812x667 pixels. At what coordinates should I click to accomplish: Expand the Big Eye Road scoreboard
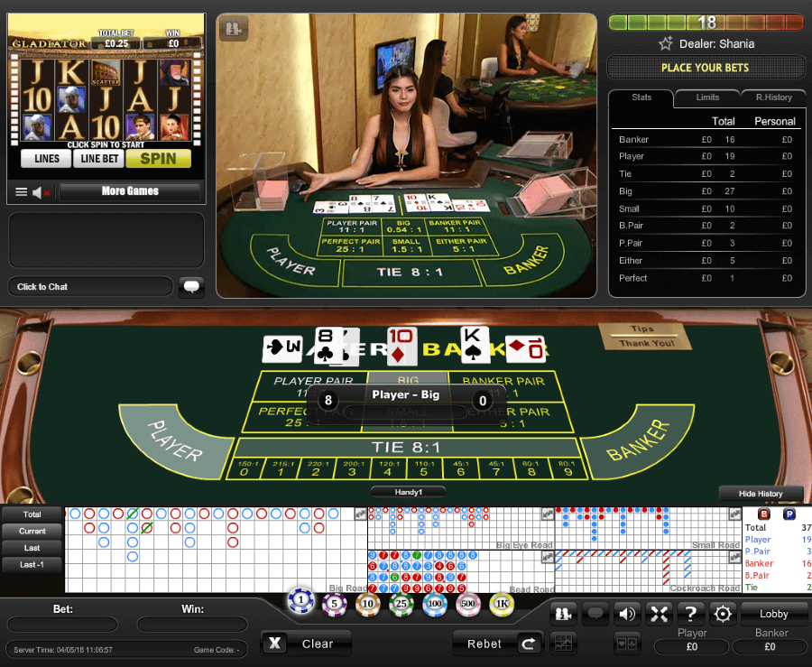click(548, 514)
